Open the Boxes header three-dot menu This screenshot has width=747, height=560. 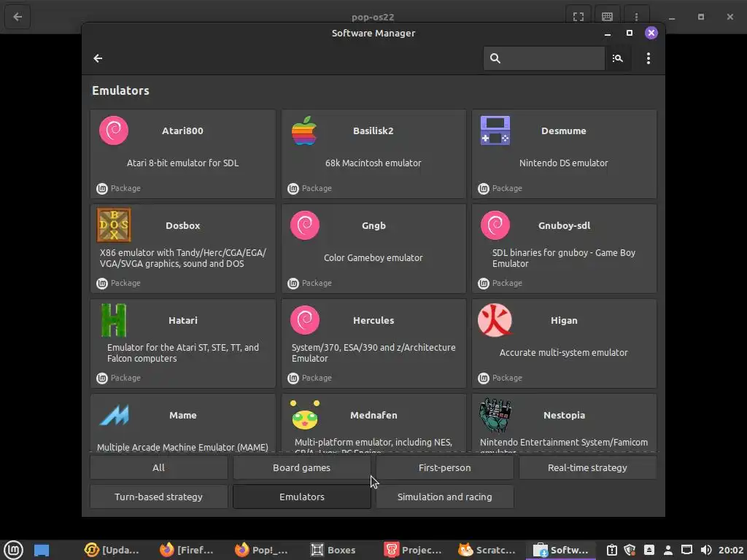tap(636, 17)
